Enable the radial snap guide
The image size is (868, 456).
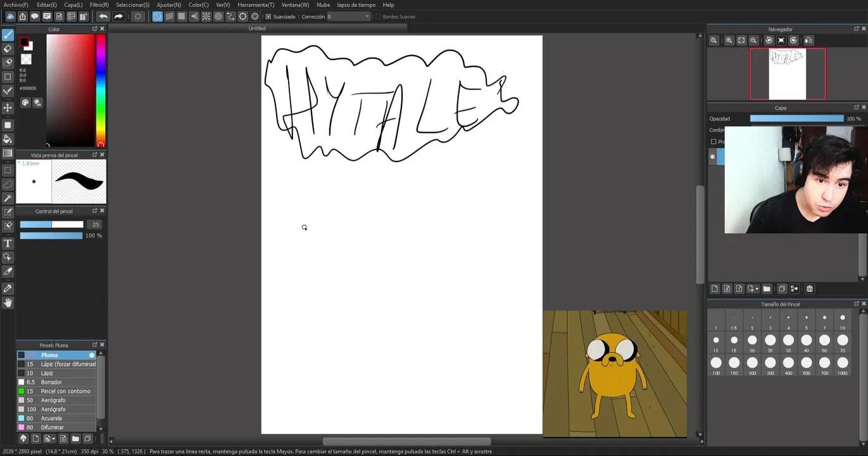pos(206,16)
